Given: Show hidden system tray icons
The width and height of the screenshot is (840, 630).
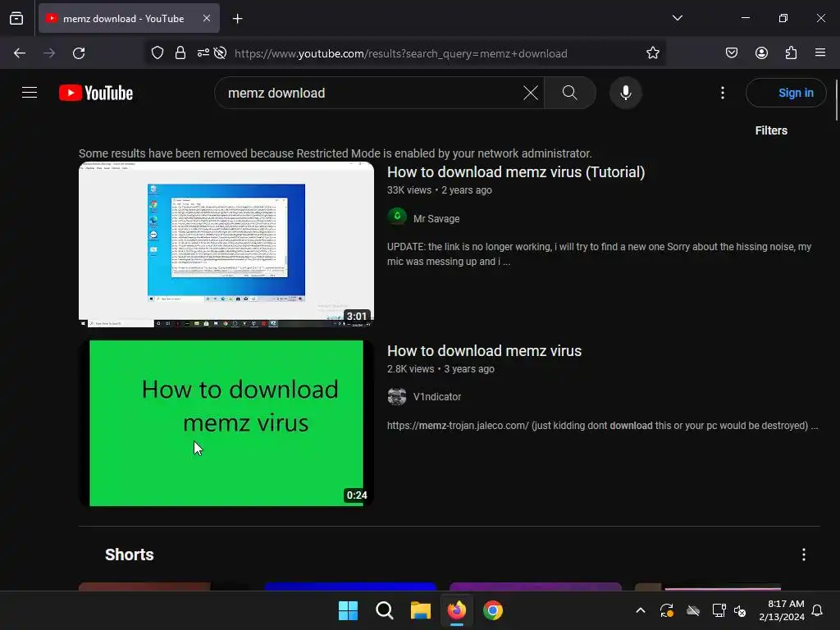Looking at the screenshot, I should (x=640, y=610).
